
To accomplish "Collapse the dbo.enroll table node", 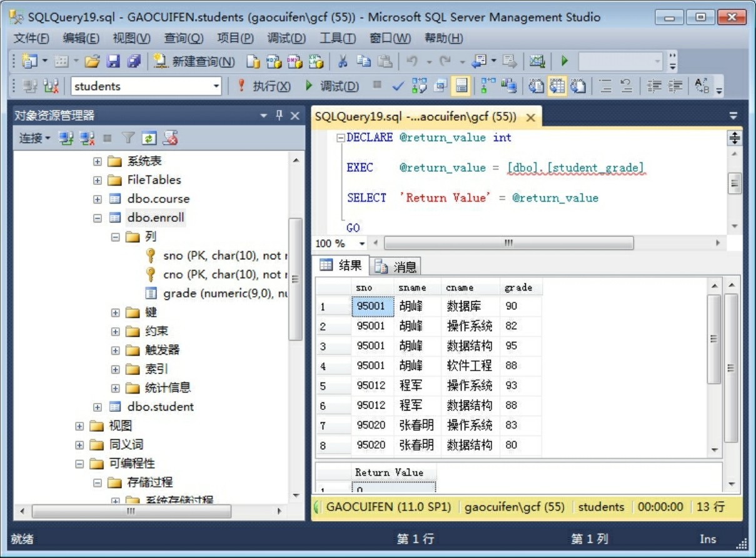I will (x=97, y=218).
